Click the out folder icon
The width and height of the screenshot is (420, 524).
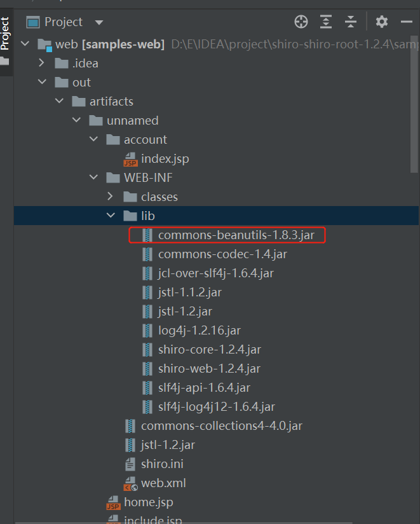62,82
